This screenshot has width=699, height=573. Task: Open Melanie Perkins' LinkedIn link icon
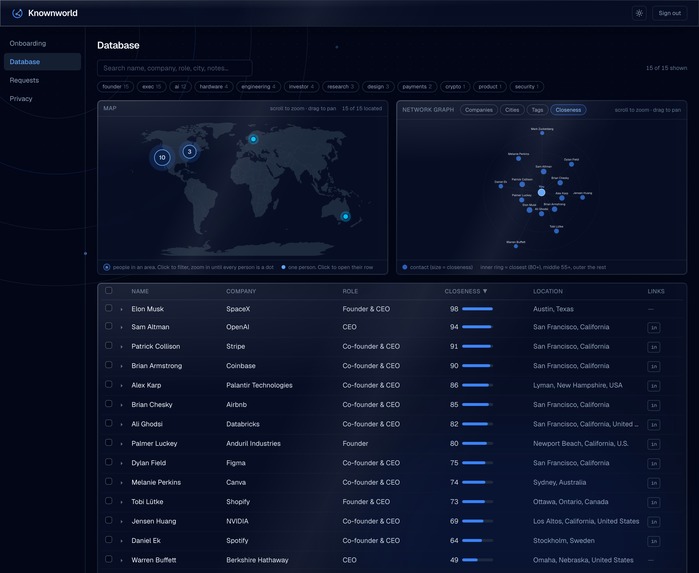(x=654, y=483)
